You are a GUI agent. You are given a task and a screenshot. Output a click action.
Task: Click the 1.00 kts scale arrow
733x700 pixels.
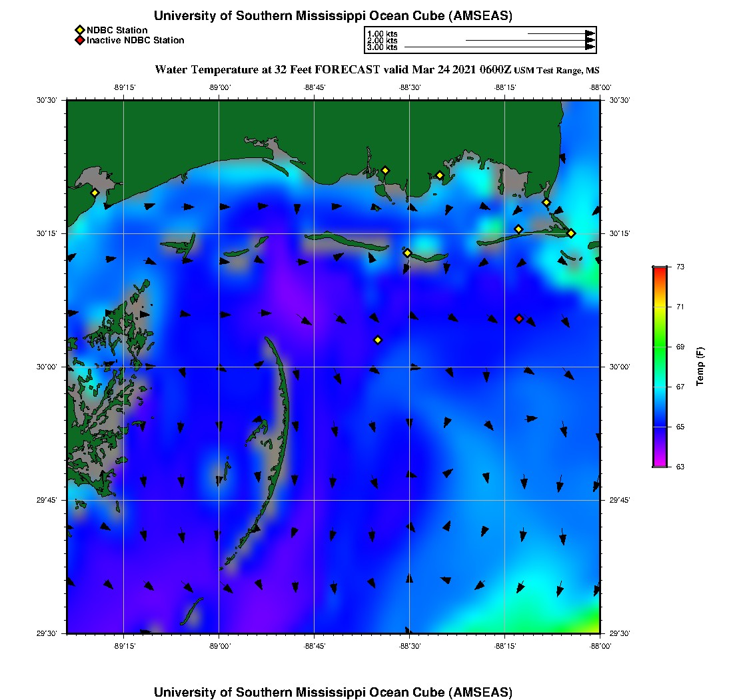pos(560,33)
